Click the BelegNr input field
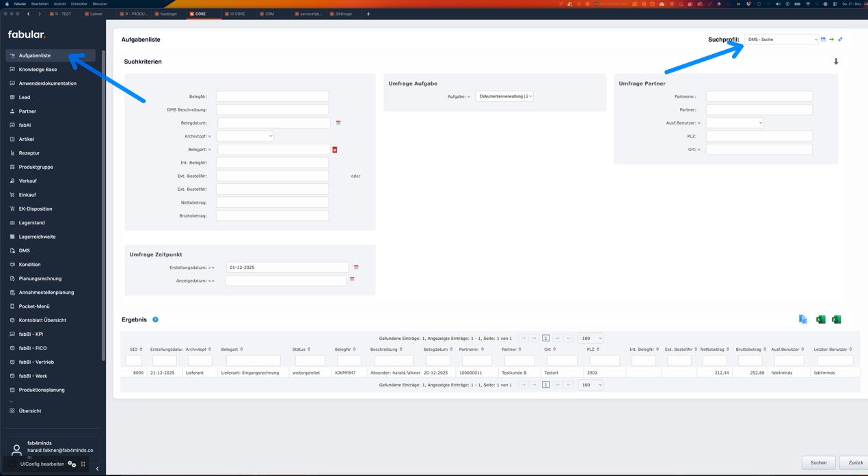The width and height of the screenshot is (868, 476). tap(271, 96)
